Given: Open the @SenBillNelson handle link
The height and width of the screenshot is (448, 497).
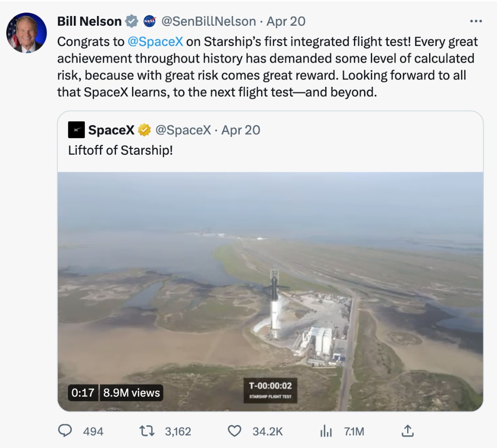Looking at the screenshot, I should pos(208,21).
